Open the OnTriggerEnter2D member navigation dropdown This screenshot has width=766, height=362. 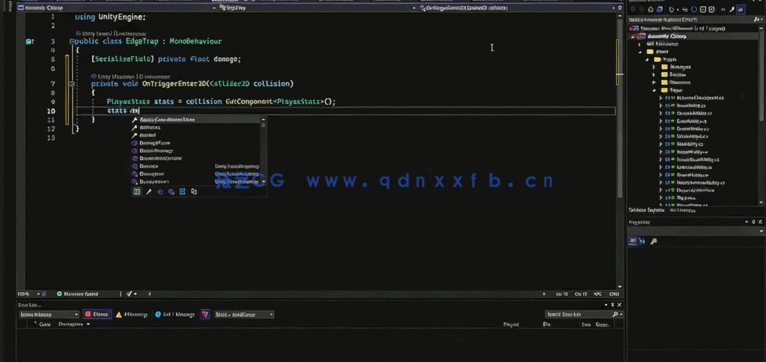613,8
